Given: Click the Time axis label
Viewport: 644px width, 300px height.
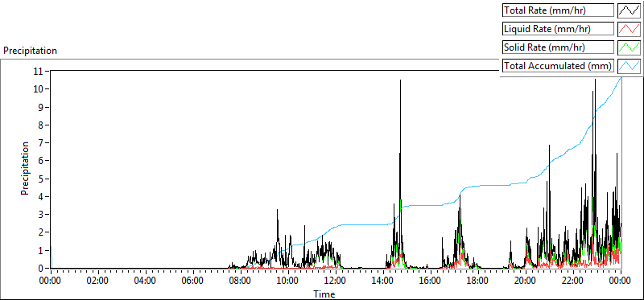Looking at the screenshot, I should (324, 294).
